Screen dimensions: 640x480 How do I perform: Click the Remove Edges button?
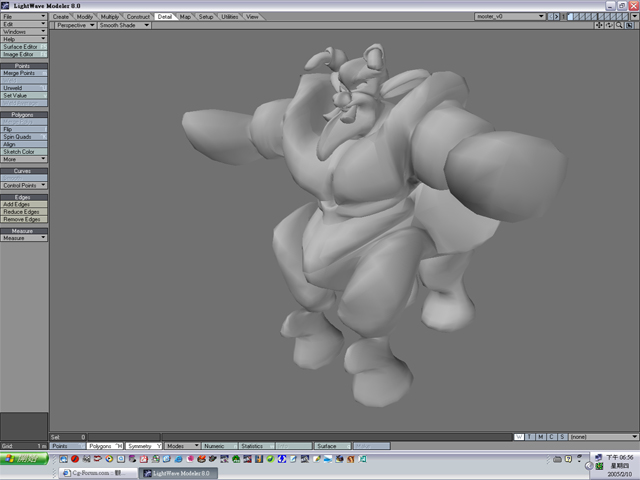[x=24, y=219]
